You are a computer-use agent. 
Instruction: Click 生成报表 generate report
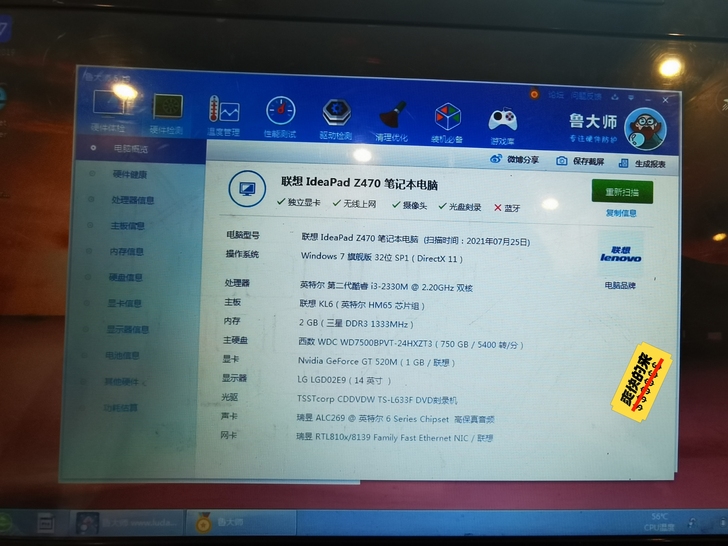642,163
